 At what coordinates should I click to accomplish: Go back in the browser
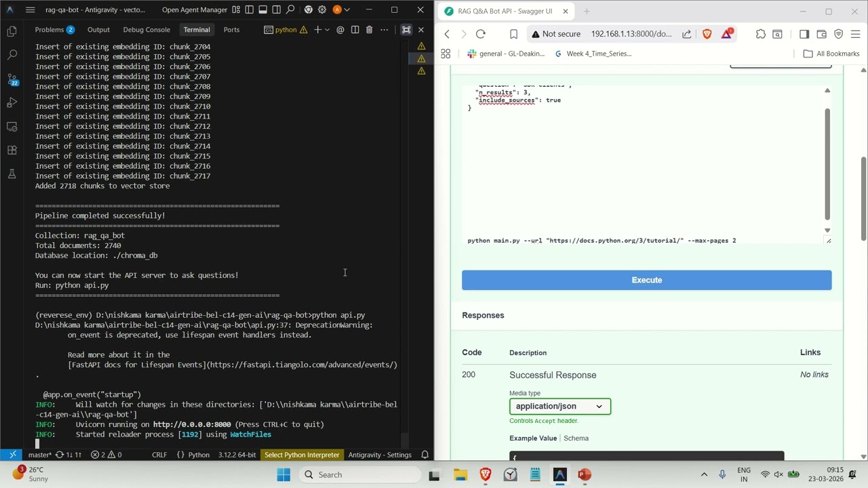tap(447, 34)
